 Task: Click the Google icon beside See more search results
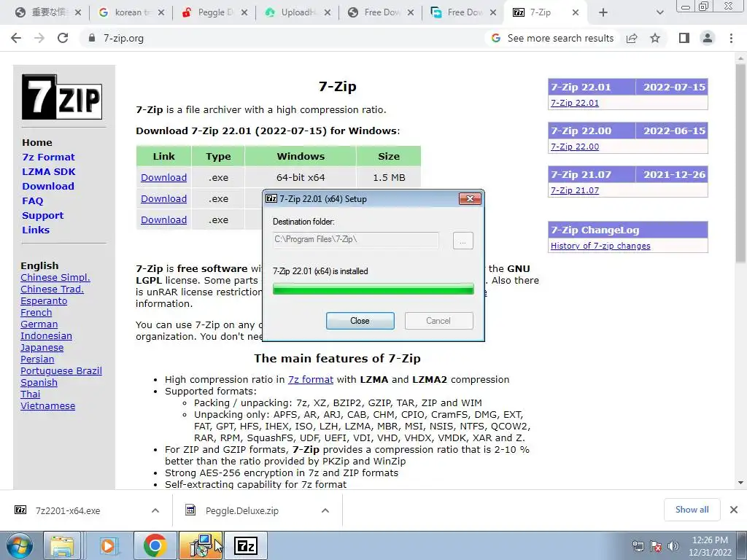[x=496, y=38]
